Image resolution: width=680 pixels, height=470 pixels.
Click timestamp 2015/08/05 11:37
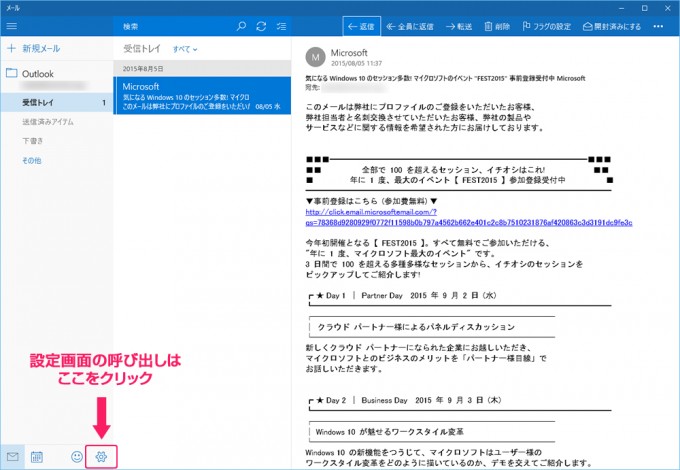(356, 63)
